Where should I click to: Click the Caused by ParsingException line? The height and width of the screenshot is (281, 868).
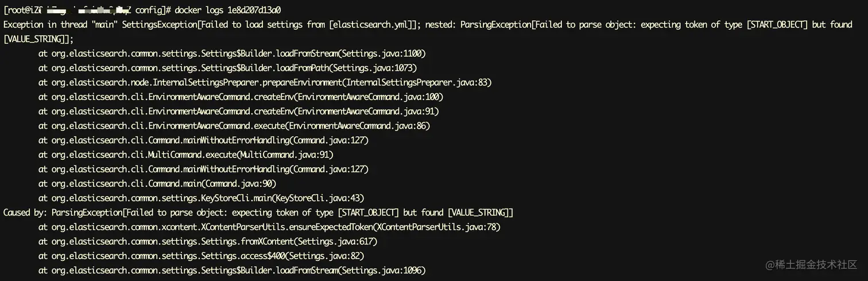pyautogui.click(x=258, y=213)
